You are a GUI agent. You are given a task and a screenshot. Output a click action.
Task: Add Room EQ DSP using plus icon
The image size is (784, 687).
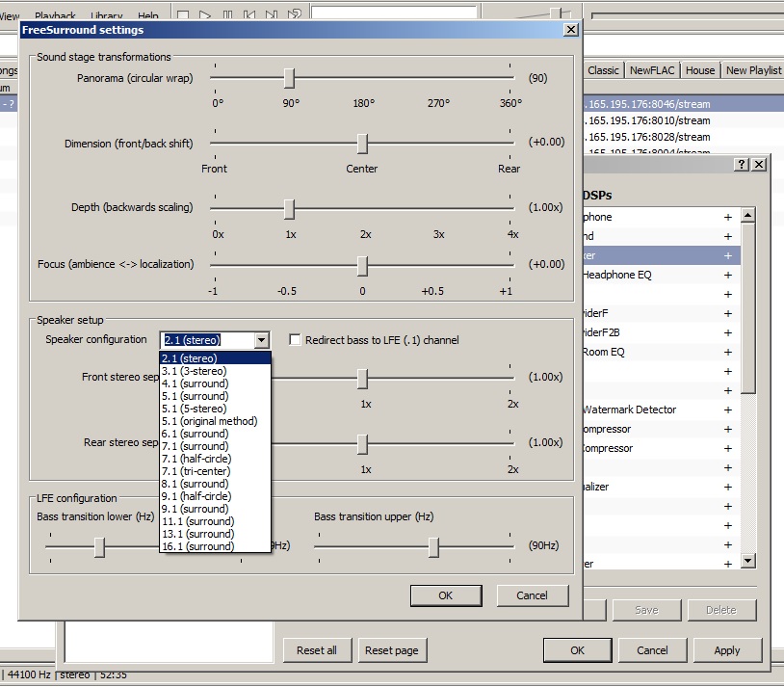pyautogui.click(x=728, y=352)
